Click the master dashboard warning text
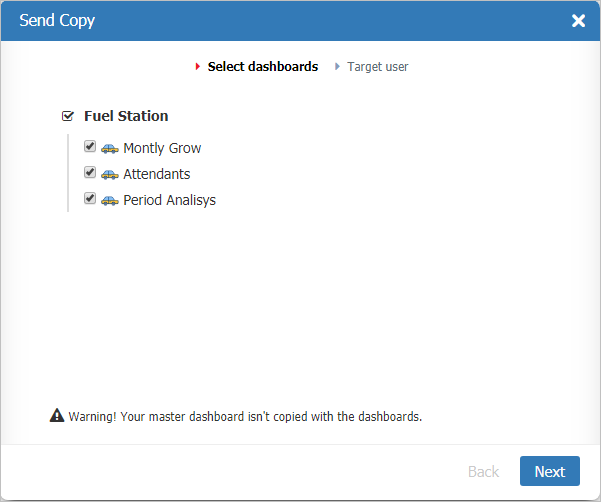 (x=245, y=416)
